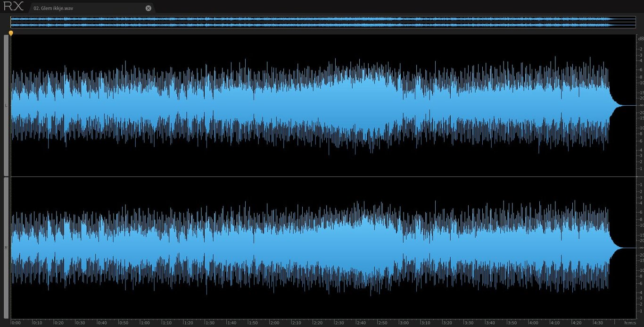644x327 pixels.
Task: Click the RX logo
Action: point(13,7)
